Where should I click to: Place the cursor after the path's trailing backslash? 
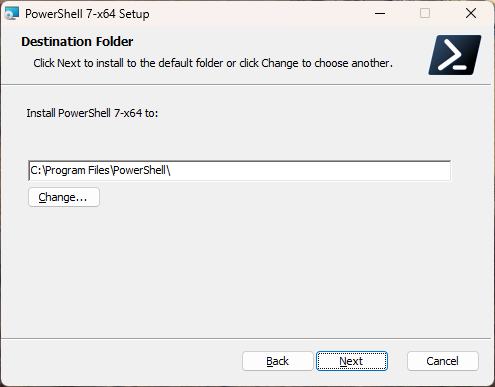(171, 170)
